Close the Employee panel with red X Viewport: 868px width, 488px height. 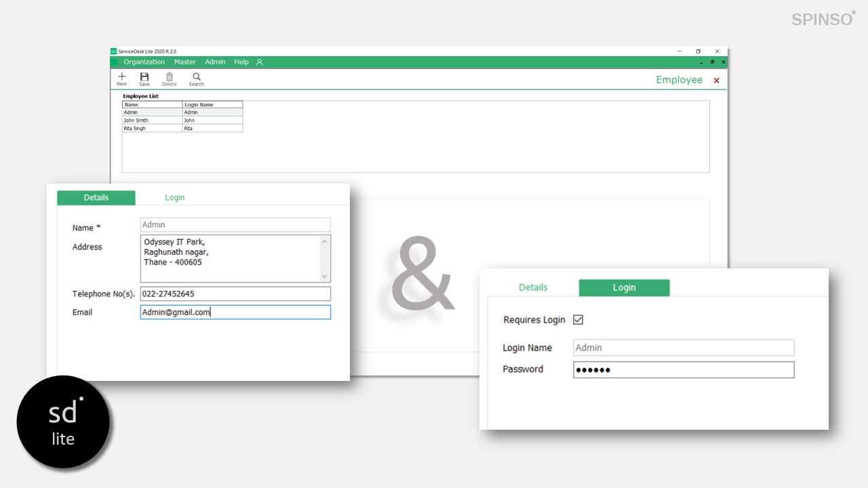(x=716, y=81)
